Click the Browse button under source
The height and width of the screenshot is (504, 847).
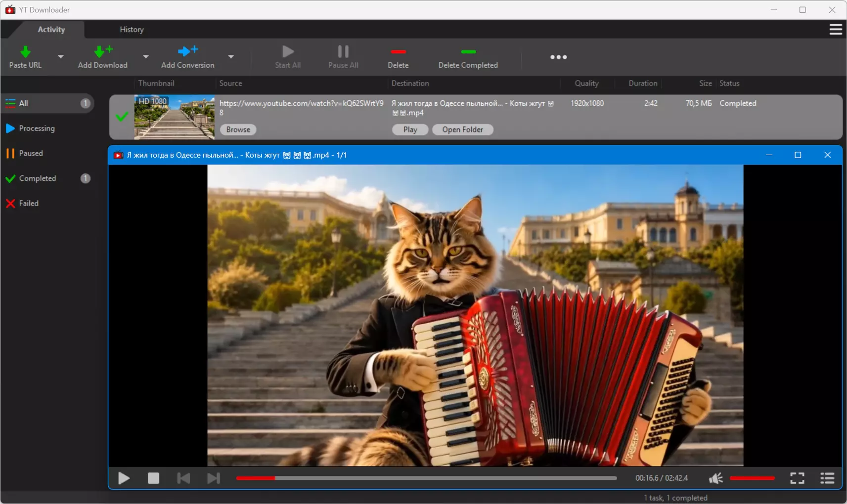click(238, 129)
